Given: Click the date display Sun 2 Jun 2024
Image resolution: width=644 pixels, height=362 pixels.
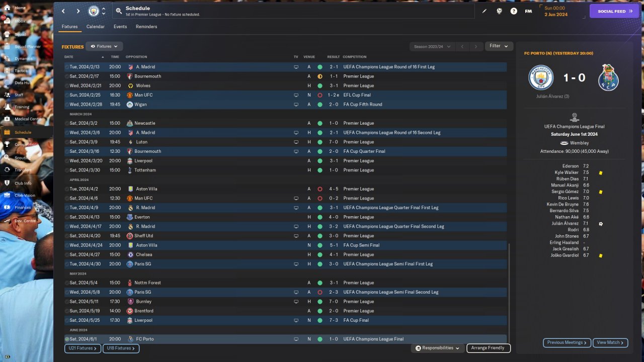Looking at the screenshot, I should (x=555, y=11).
